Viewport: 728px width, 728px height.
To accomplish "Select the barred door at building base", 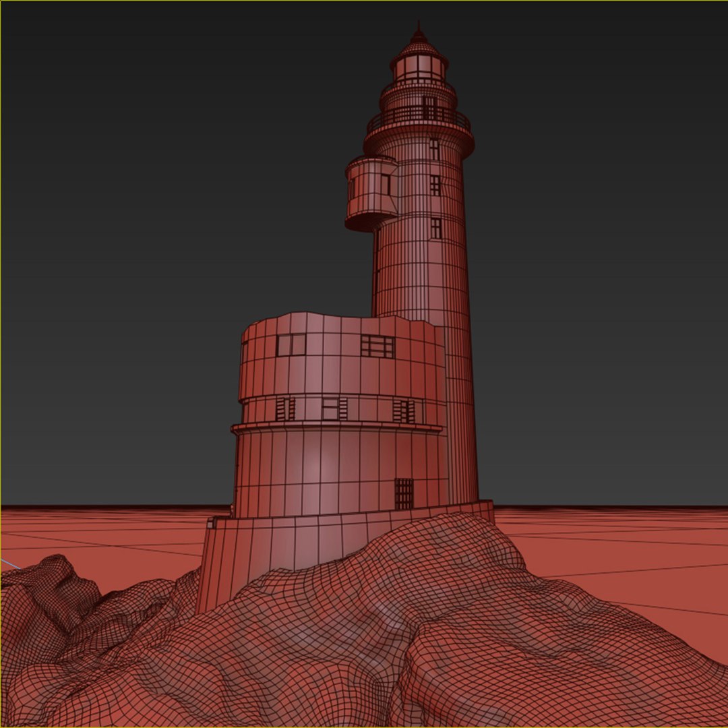I will click(404, 493).
